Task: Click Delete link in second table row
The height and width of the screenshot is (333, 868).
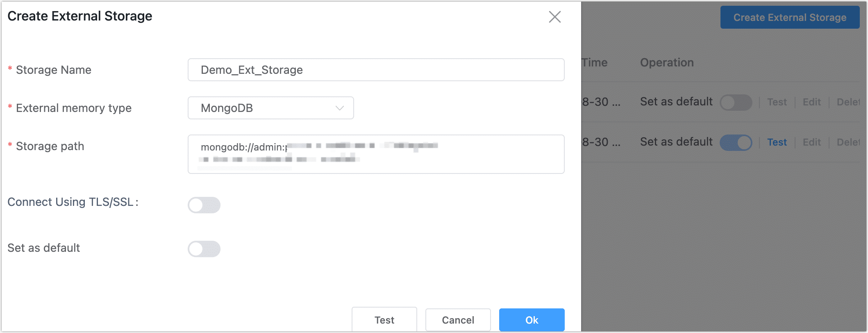Action: [x=848, y=142]
